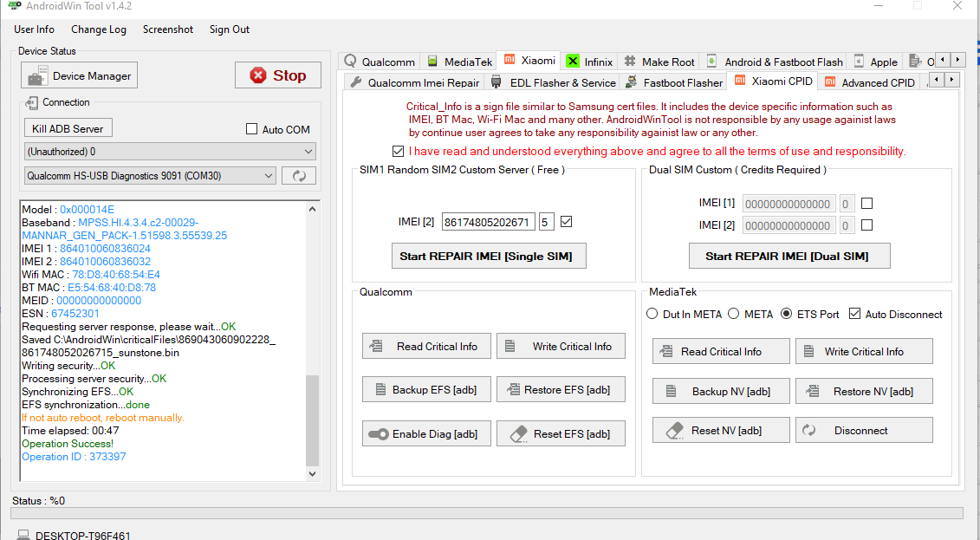This screenshot has height=540, width=980.
Task: Click the log panel scroll up arrow
Action: click(x=313, y=209)
